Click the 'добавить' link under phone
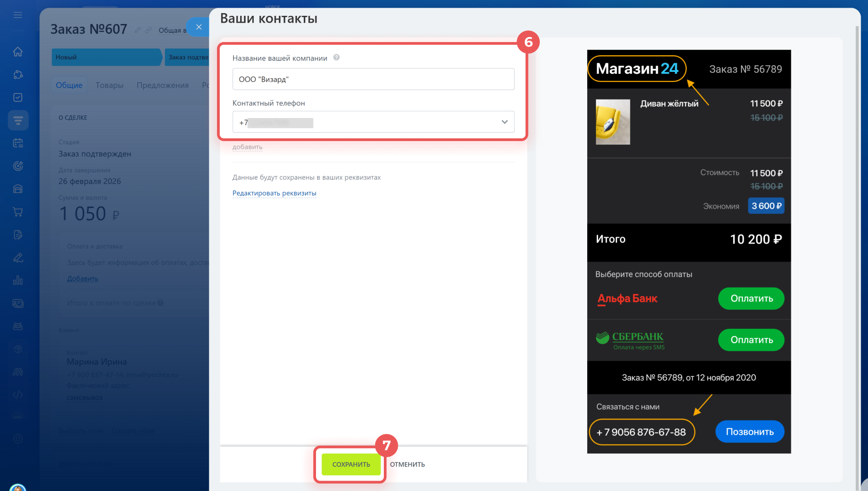This screenshot has height=491, width=868. pyautogui.click(x=247, y=147)
